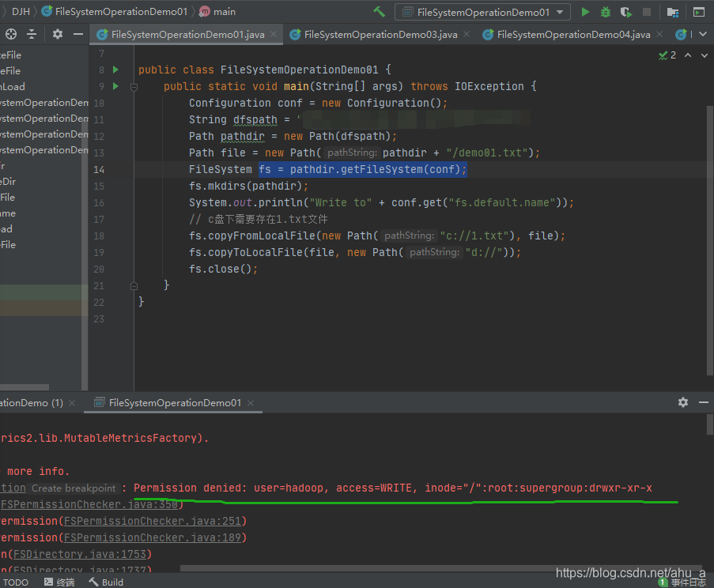Click the collapse all icon in project panel

pyautogui.click(x=32, y=34)
